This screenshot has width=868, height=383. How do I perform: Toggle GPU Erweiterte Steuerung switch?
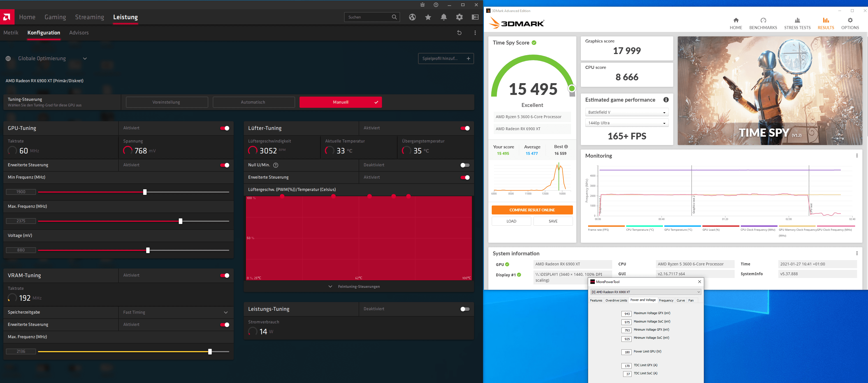[x=225, y=165]
